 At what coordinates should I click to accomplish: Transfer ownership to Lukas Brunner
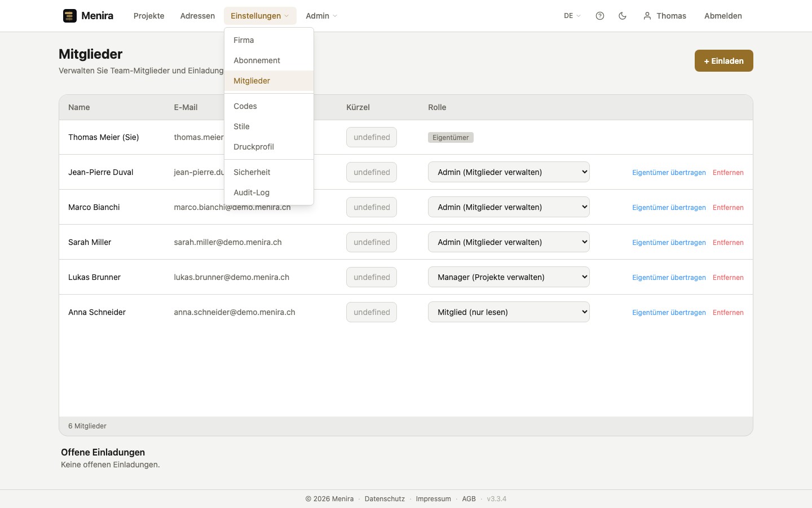(669, 278)
